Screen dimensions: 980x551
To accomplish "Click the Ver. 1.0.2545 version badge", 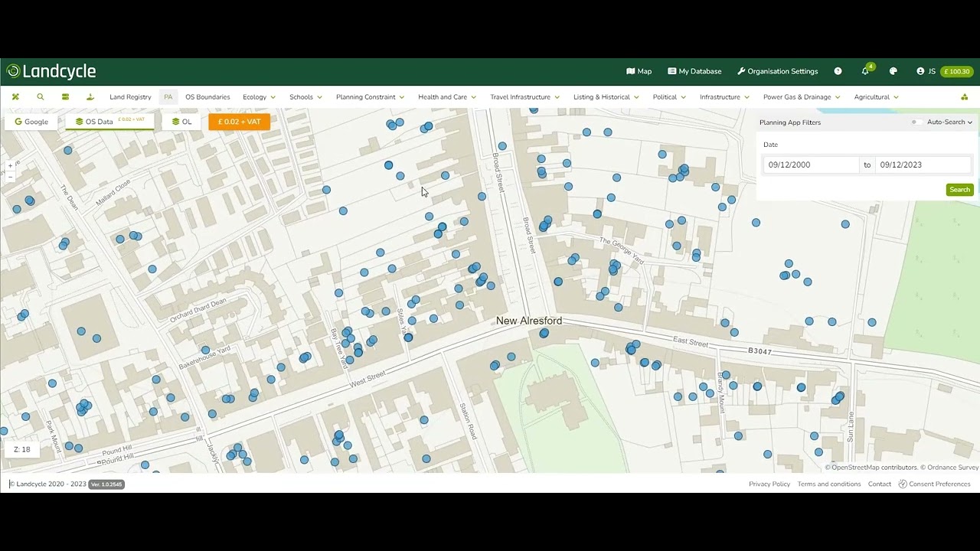I will pos(106,484).
